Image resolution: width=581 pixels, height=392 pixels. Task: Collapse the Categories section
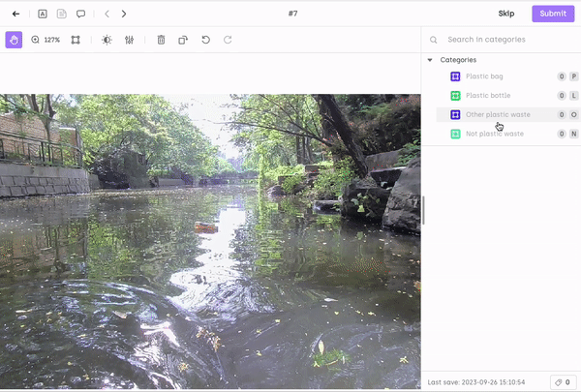tap(430, 60)
